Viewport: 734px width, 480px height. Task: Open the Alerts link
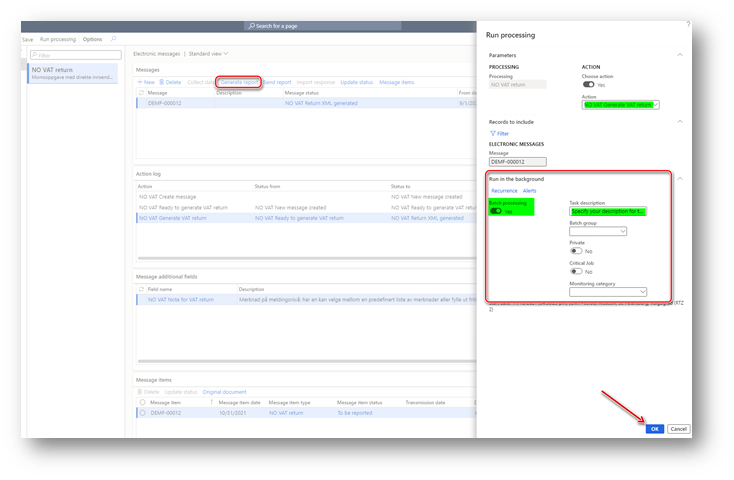pyautogui.click(x=529, y=191)
